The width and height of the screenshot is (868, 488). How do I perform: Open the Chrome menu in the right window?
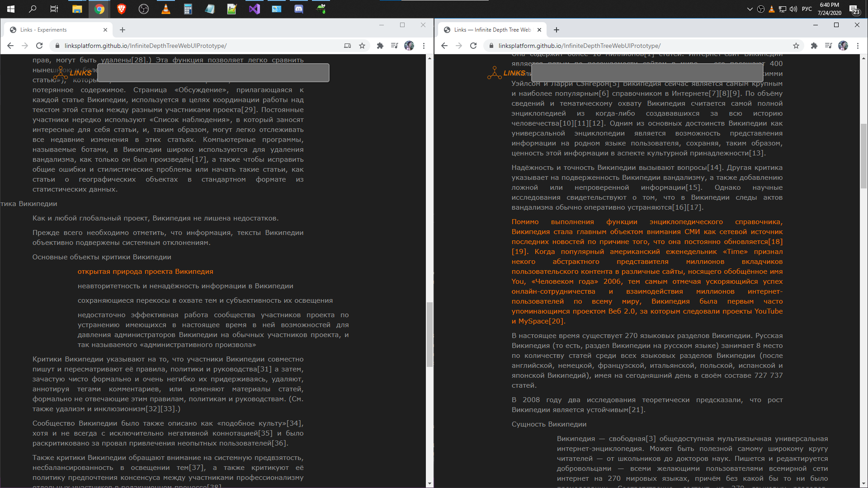(858, 46)
